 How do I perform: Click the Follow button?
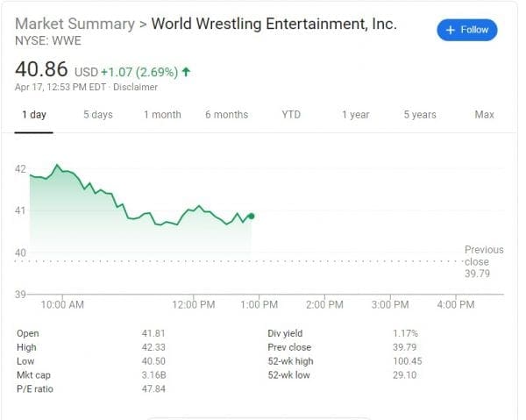click(466, 30)
